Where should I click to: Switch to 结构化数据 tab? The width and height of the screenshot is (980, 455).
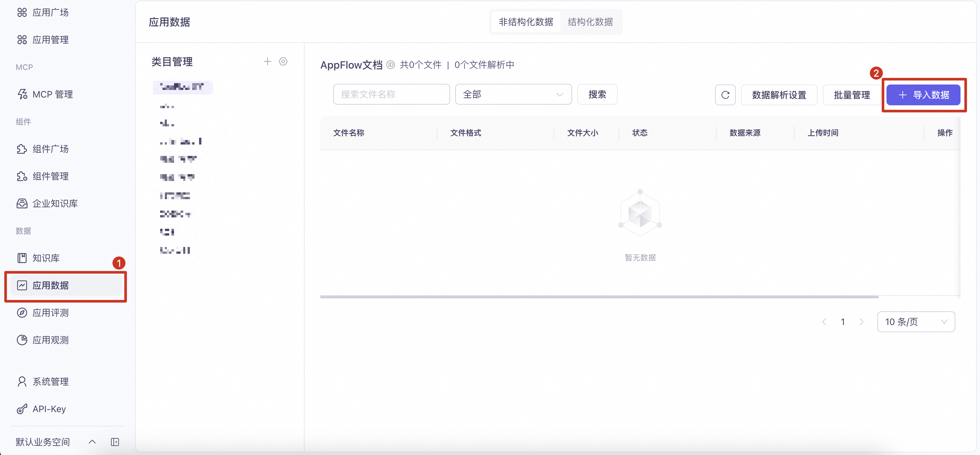[x=590, y=22]
